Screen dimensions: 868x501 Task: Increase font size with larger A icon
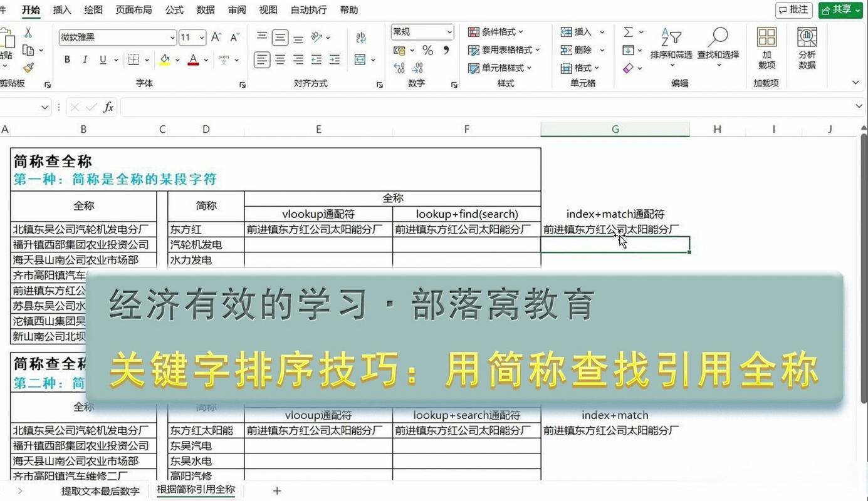click(x=216, y=37)
